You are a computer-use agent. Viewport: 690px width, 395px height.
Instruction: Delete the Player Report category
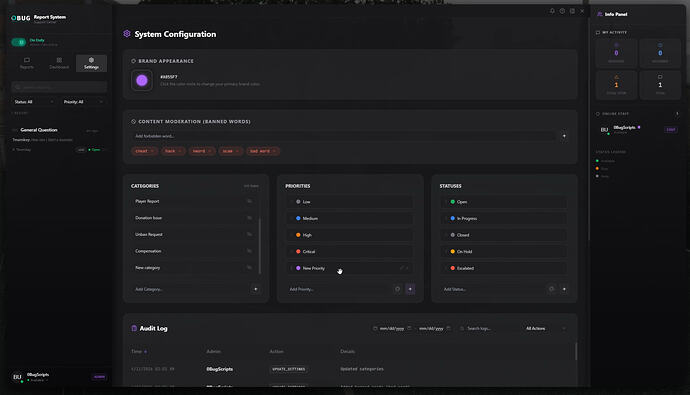250,201
